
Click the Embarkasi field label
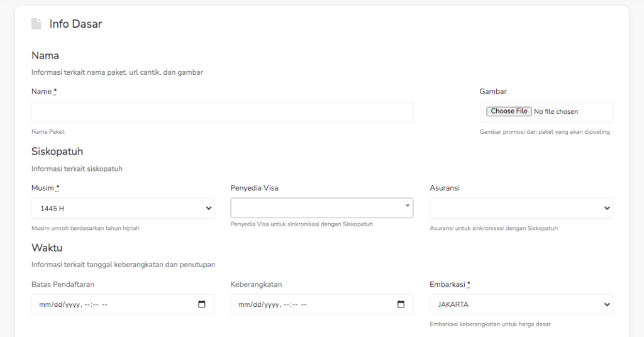448,284
